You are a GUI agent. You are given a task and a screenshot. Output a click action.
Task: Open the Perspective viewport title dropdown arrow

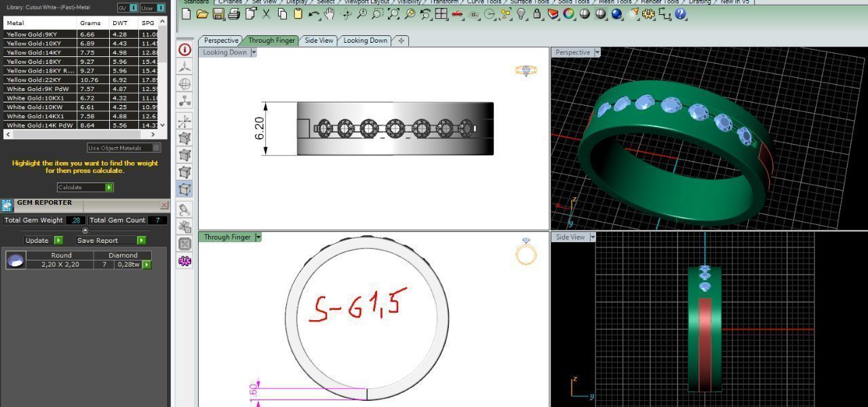coord(597,52)
